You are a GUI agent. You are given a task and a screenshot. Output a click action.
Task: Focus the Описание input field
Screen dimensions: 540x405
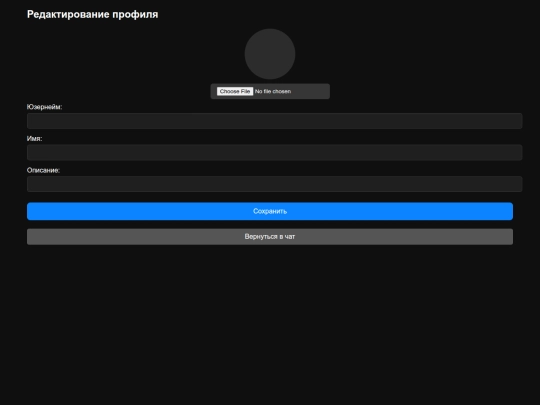point(274,184)
